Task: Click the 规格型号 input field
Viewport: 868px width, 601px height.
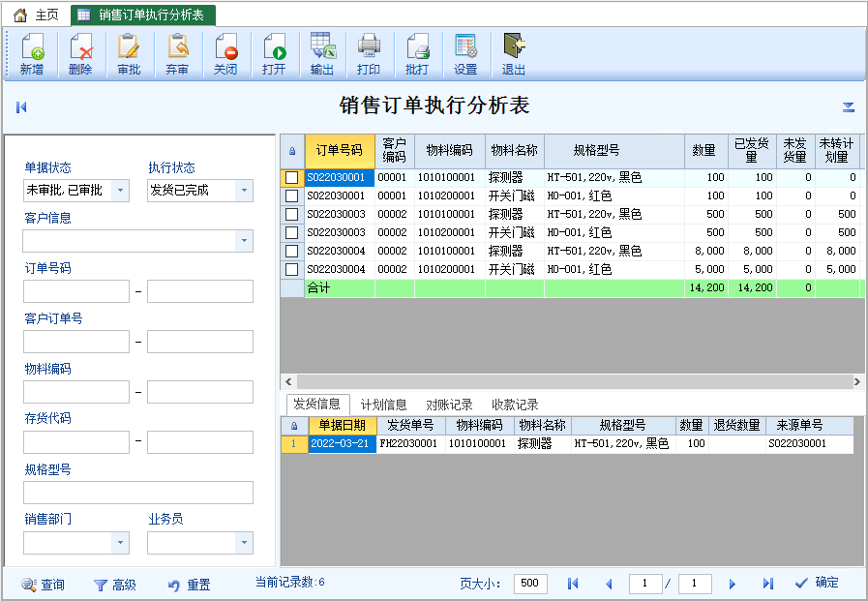Action: pos(138,493)
